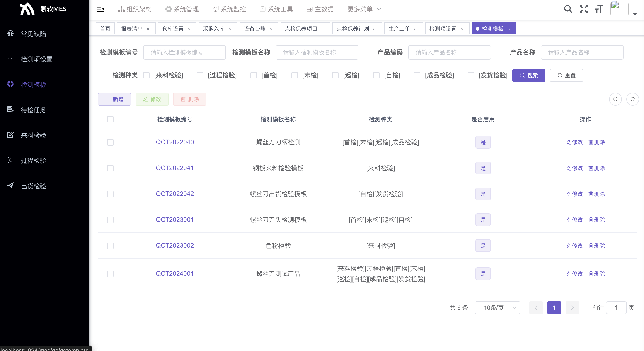
Task: Focus the 检测模板编号 input field
Action: click(184, 52)
